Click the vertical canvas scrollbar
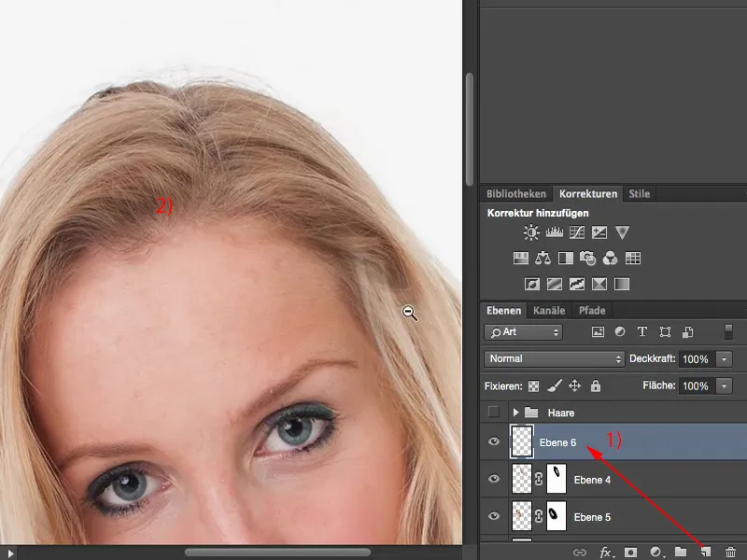The image size is (747, 560). [470, 129]
